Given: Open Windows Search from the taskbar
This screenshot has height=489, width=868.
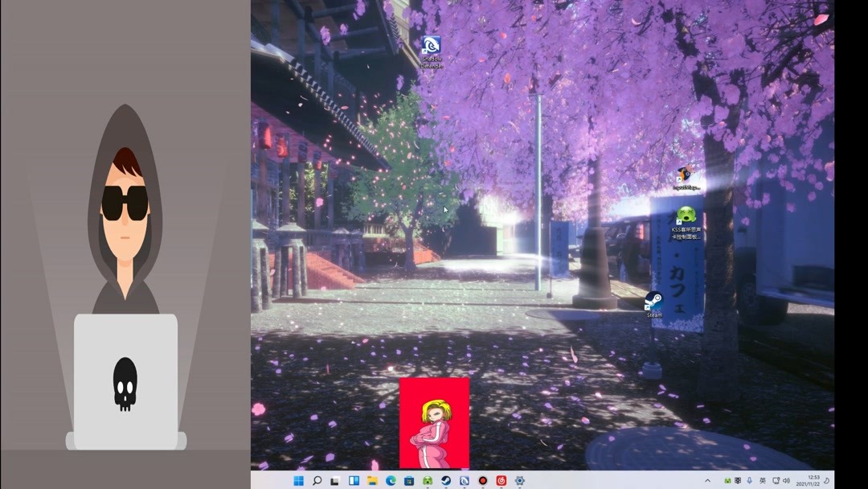Looking at the screenshot, I should click(x=318, y=481).
